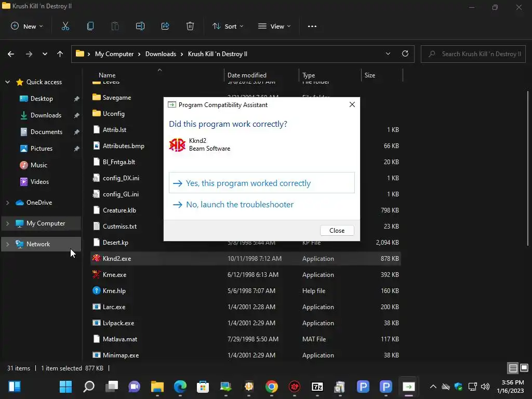Image resolution: width=532 pixels, height=399 pixels.
Task: Select the Savegame folder
Action: click(x=117, y=97)
